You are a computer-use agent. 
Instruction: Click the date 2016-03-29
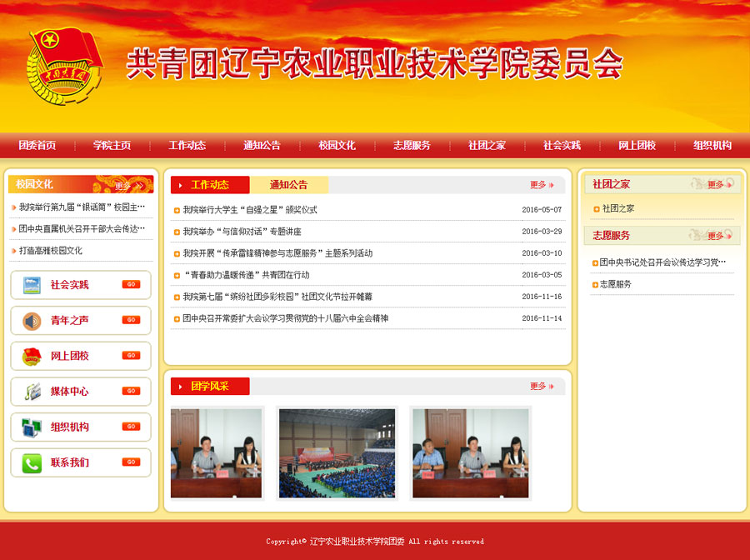[x=542, y=232]
